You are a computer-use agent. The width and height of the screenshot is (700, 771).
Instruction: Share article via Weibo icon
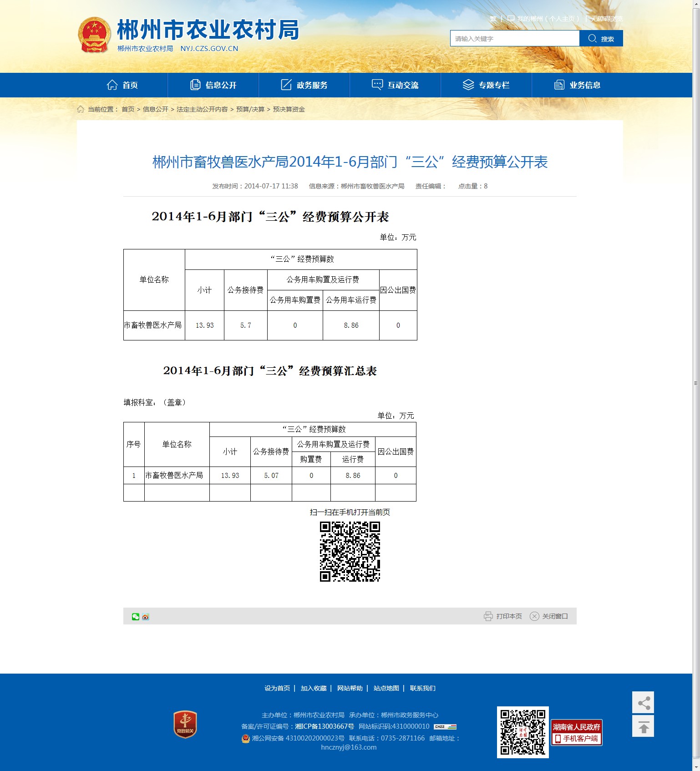point(146,617)
